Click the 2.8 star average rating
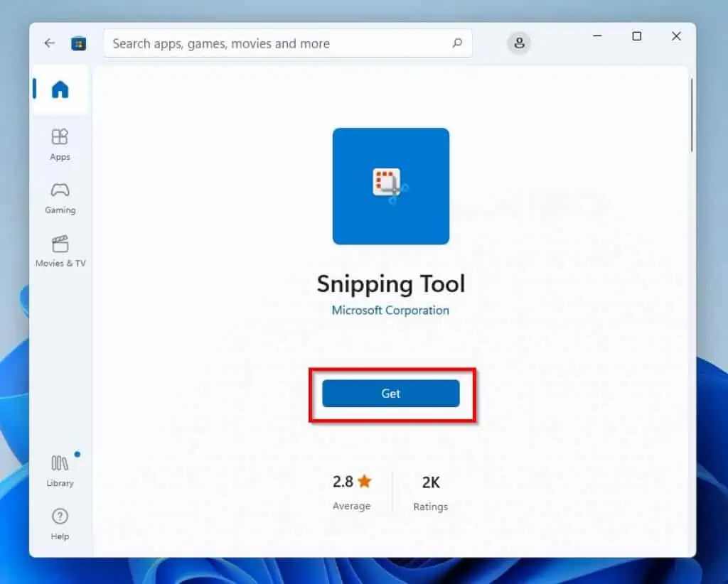 pyautogui.click(x=352, y=482)
